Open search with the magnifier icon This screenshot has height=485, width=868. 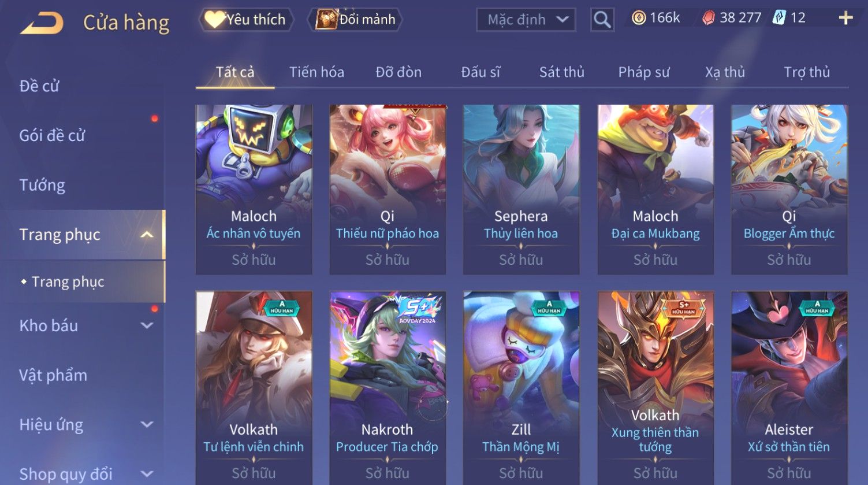point(602,20)
